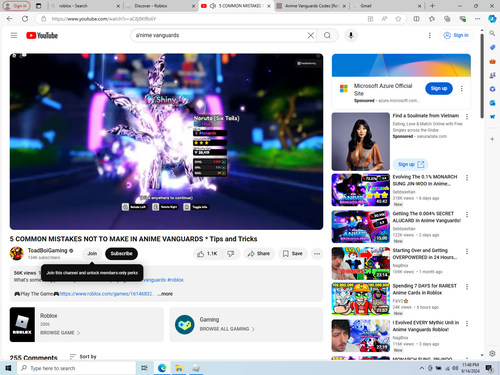Click the Join channel button
Image resolution: width=500 pixels, height=375 pixels.
(92, 254)
